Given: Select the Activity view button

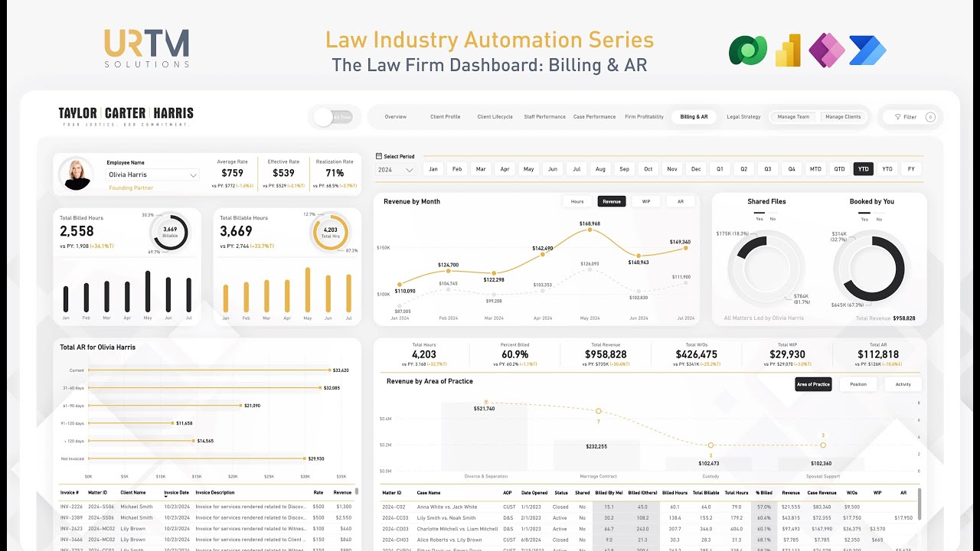Looking at the screenshot, I should pyautogui.click(x=903, y=384).
